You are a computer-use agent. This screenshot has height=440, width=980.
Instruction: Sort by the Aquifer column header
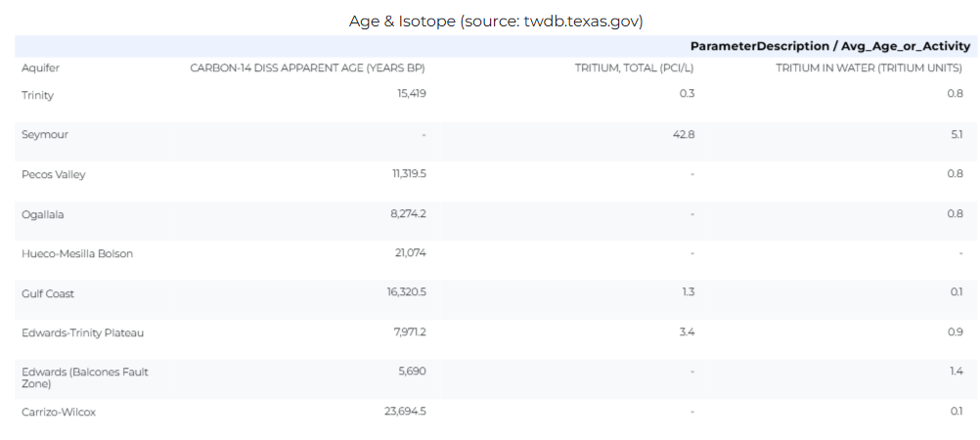(x=41, y=68)
